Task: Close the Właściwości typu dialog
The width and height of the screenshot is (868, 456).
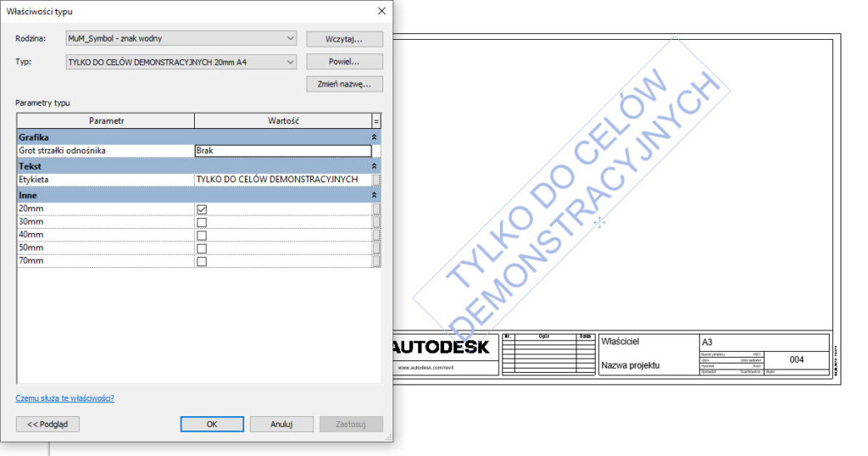Action: click(x=381, y=11)
